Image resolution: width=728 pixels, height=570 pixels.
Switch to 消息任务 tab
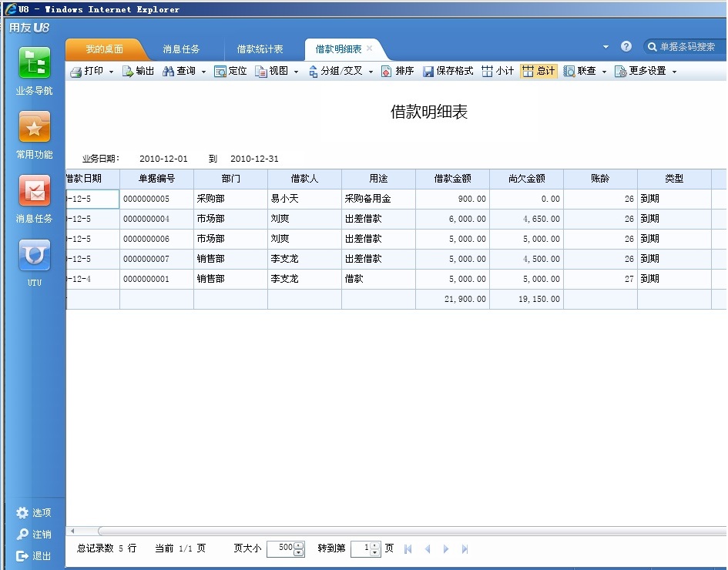pyautogui.click(x=181, y=49)
